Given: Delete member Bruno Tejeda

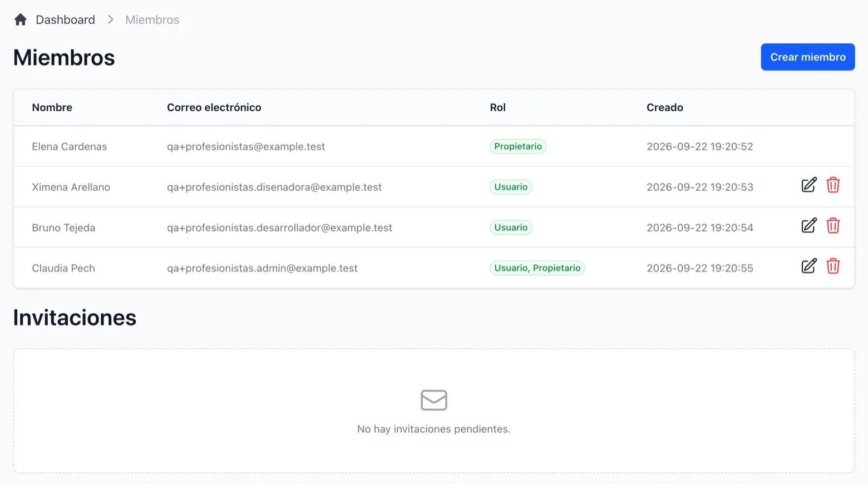Looking at the screenshot, I should (x=833, y=225).
